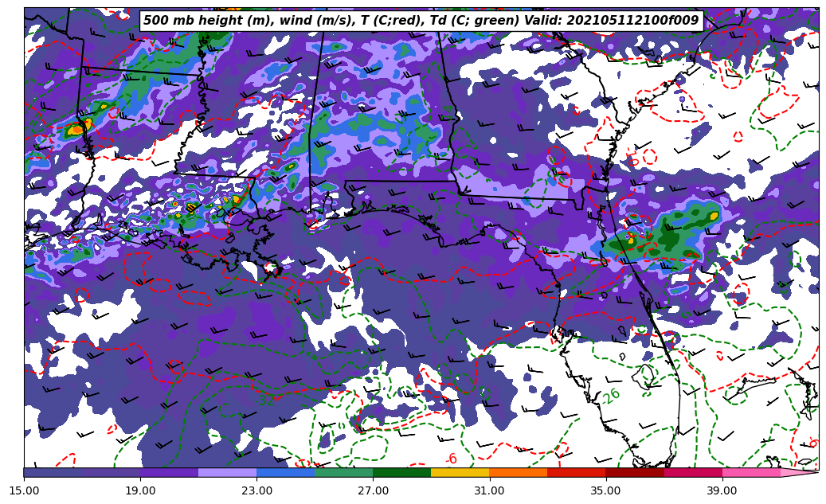Click the green 26 dewpoint contour label
The image size is (826, 504).
611,396
